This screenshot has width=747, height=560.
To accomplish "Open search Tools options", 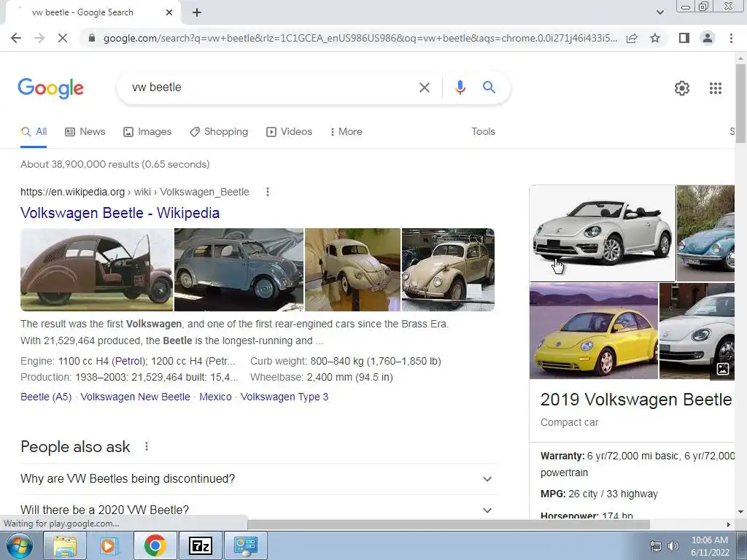I will pyautogui.click(x=483, y=132).
